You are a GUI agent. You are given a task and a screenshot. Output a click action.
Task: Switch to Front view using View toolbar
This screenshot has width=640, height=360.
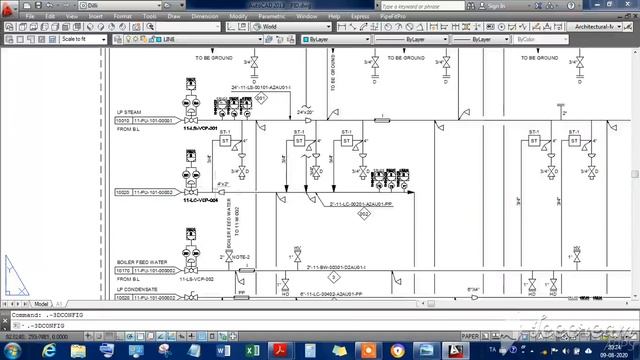[x=66, y=27]
